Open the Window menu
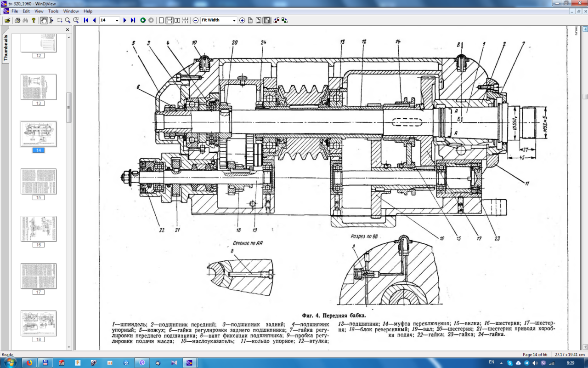 71,11
